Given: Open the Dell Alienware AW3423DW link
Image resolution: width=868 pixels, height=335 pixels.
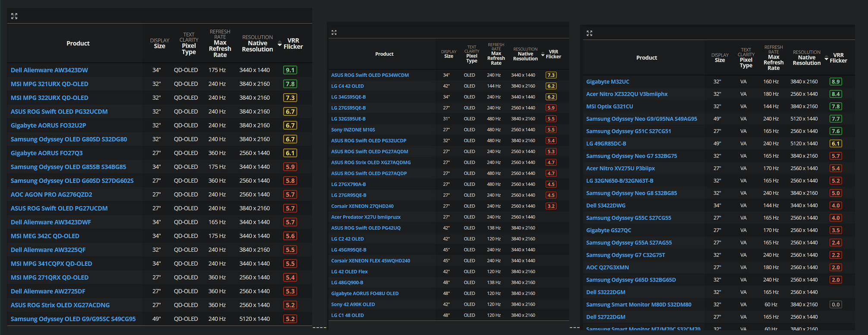Looking at the screenshot, I should 49,70.
